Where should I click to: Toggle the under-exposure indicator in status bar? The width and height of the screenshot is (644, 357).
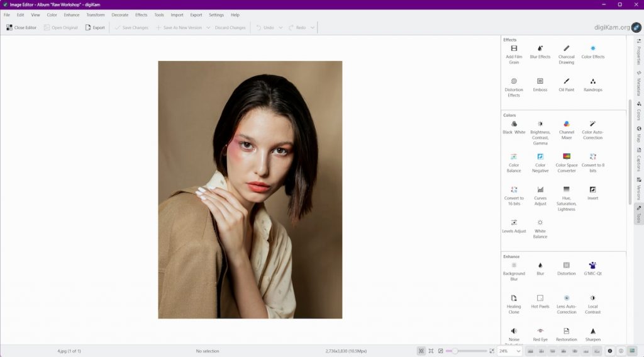[609, 351]
